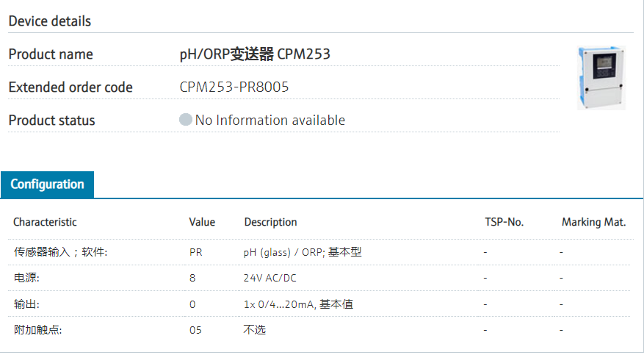
Task: Click the 24V AC/DC description cell
Action: pyautogui.click(x=270, y=279)
